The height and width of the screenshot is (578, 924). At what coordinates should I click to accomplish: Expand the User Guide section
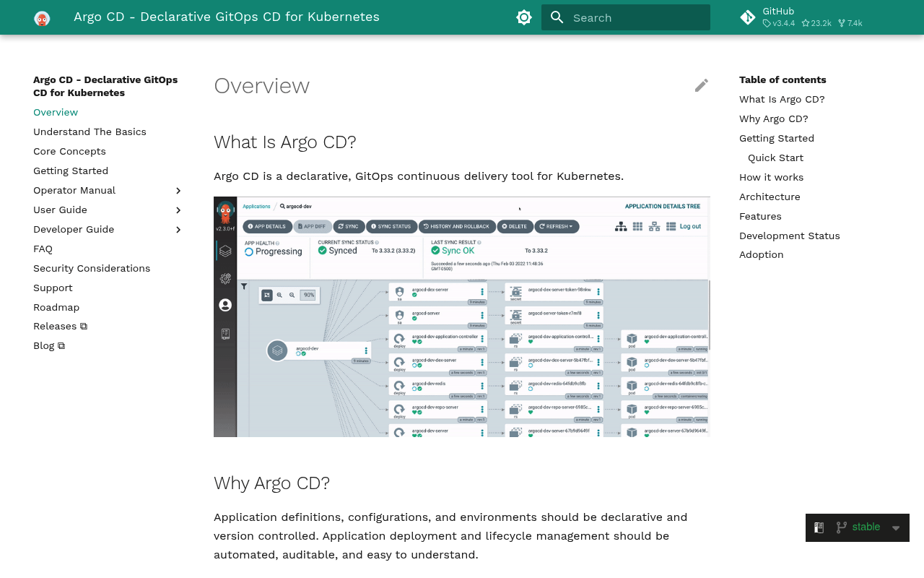pos(108,210)
